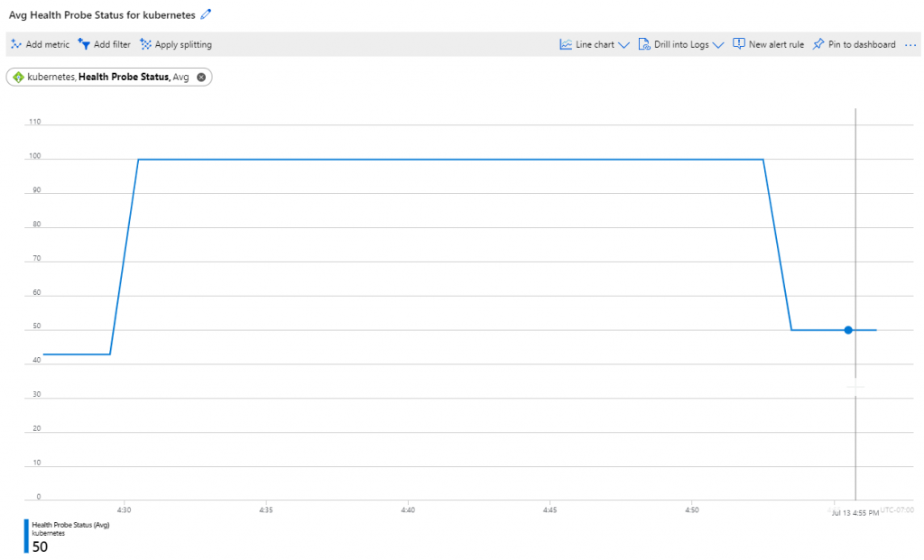Screen dimensions: 924x560
Task: Click the 50 y-axis label
Action: coord(36,326)
